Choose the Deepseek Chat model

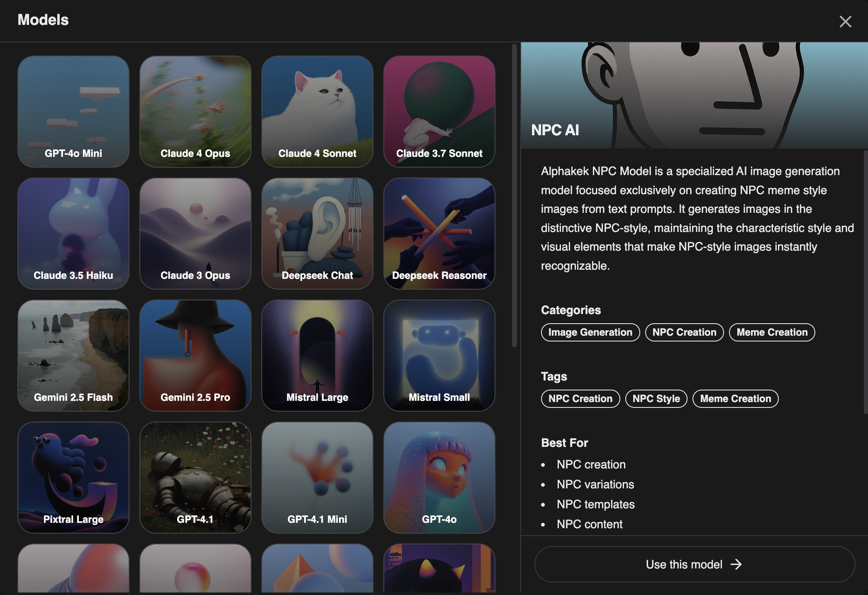pos(317,234)
